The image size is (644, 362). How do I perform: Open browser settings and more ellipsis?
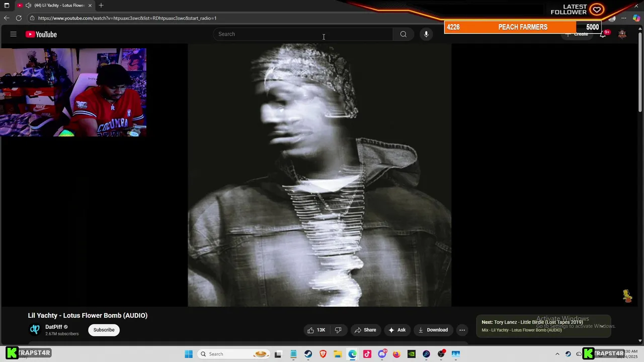(624, 18)
